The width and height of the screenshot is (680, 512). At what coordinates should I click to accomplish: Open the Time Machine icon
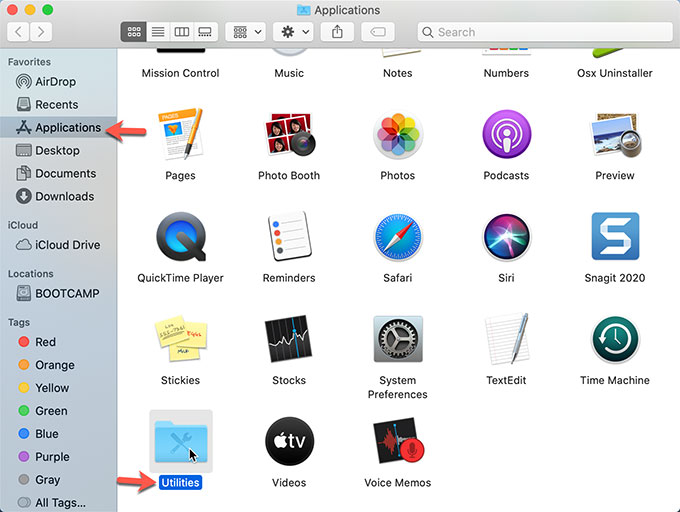point(615,339)
